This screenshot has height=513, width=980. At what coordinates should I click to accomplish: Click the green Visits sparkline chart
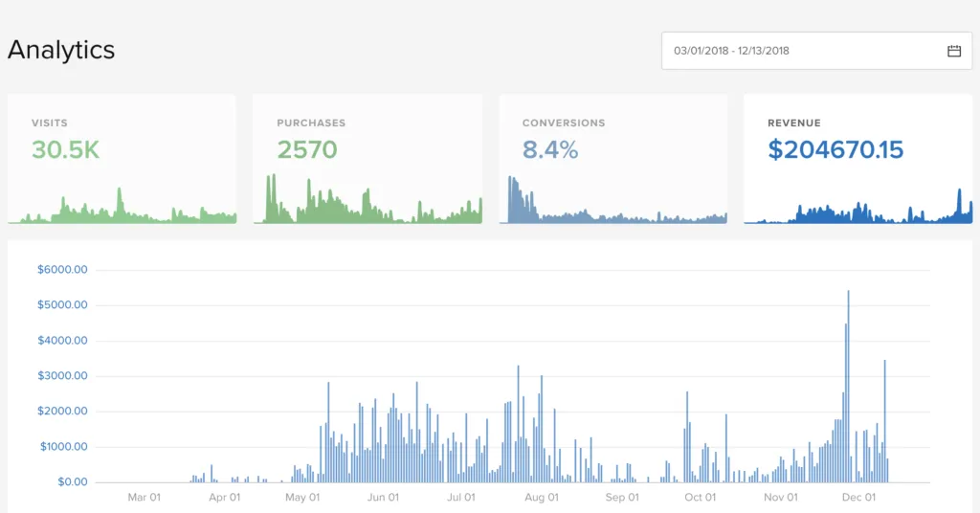point(122,205)
